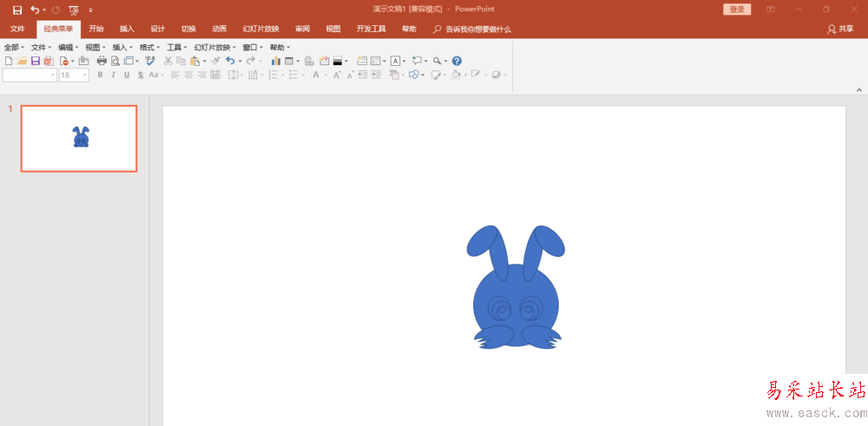The image size is (868, 426).
Task: Select slide 1 thumbnail in panel
Action: [79, 138]
